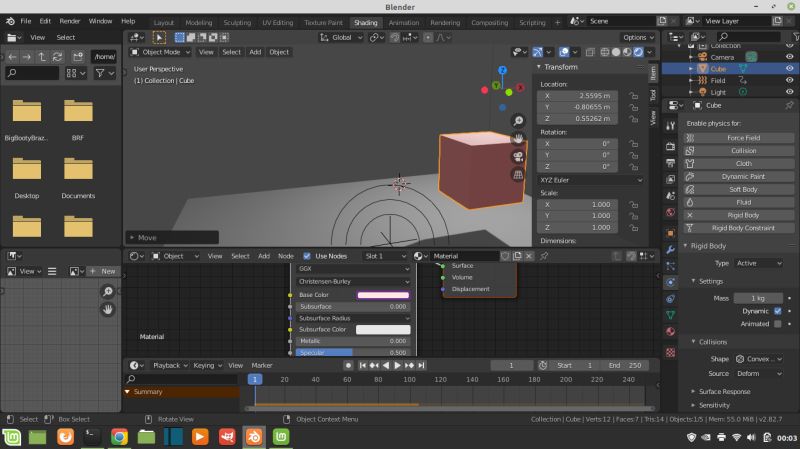The height and width of the screenshot is (449, 800).
Task: Remove Rigid Body physics button
Action: coord(739,215)
